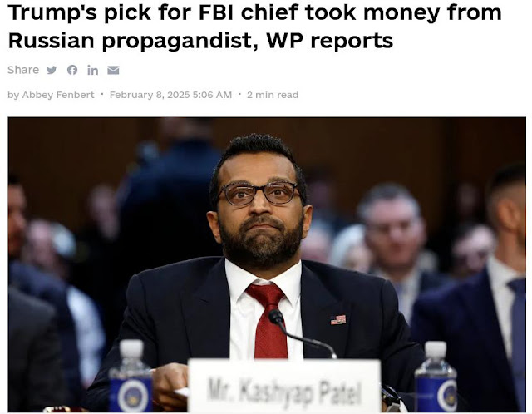Click the American flag lapel pin
The width and height of the screenshot is (532, 414).
click(338, 320)
